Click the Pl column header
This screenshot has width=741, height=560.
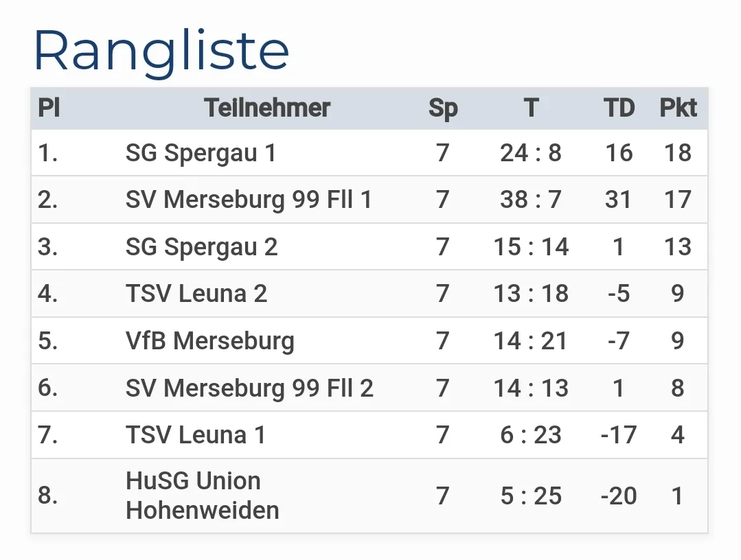click(x=49, y=108)
